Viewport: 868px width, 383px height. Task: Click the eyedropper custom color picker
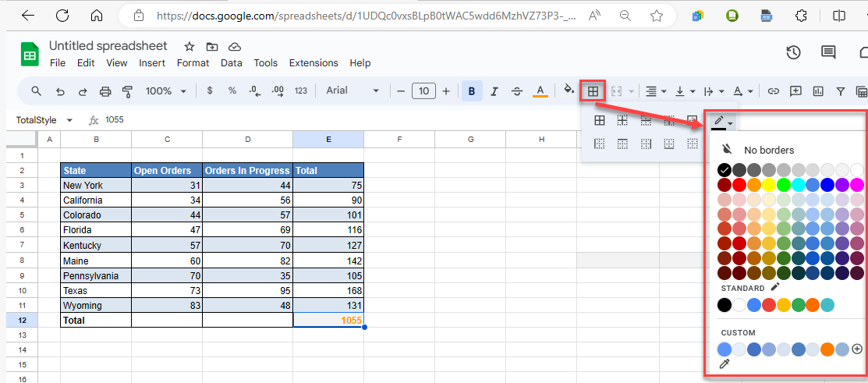pyautogui.click(x=725, y=364)
